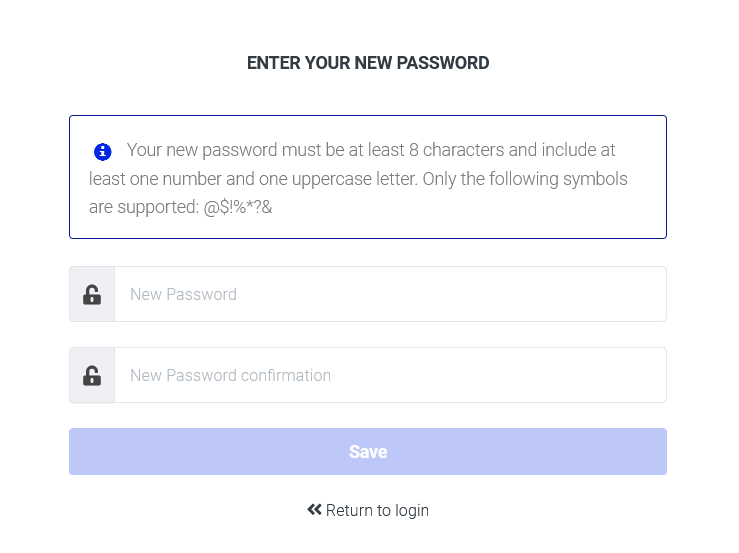Viewport: 739px width, 553px height.
Task: Click the word 'login' in the bottom link
Action: click(411, 511)
